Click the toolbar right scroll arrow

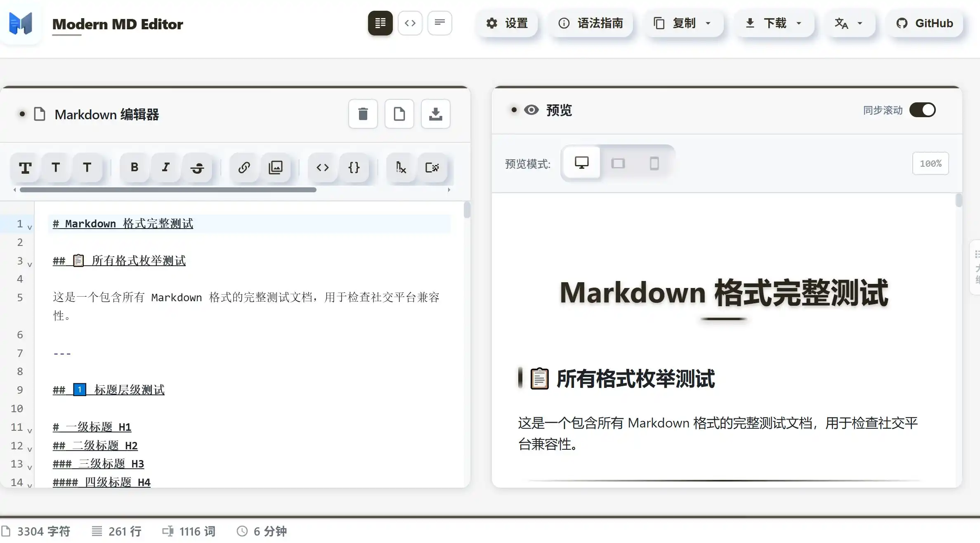(x=449, y=190)
